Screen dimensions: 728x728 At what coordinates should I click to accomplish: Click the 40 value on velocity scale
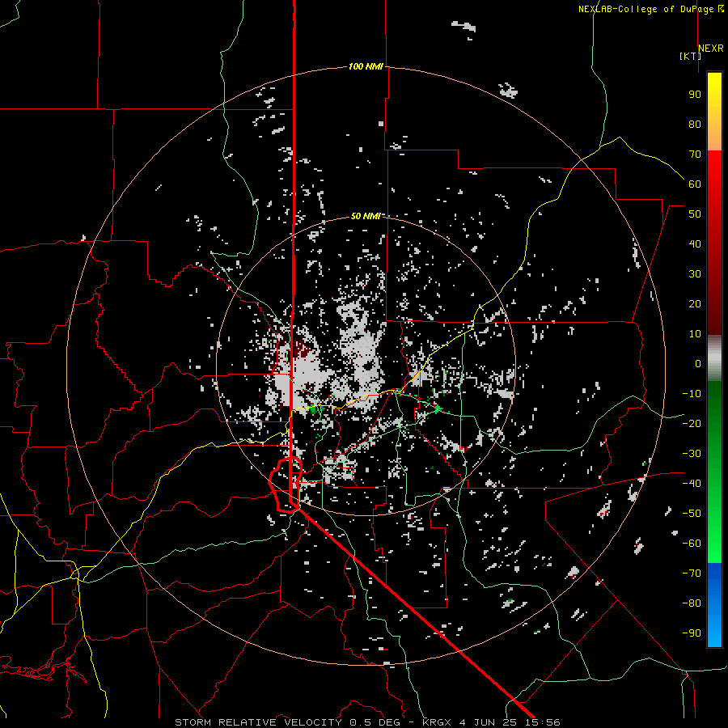click(695, 244)
